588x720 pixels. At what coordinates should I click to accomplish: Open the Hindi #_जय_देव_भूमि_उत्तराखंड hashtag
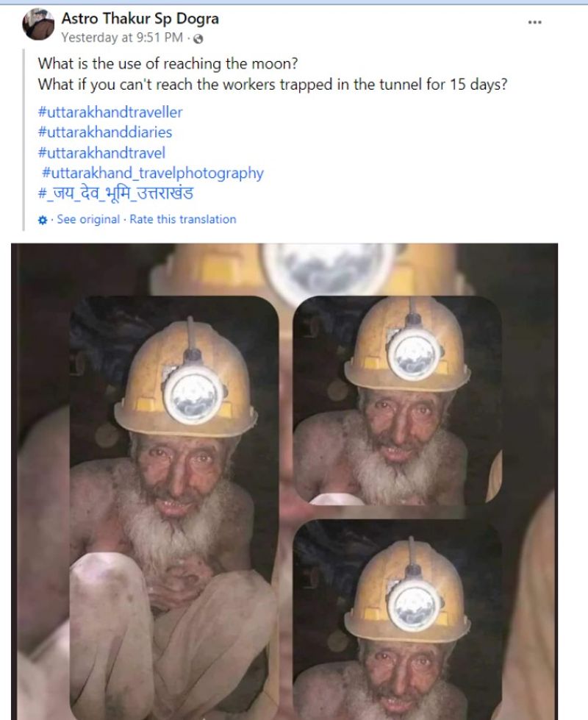pos(115,193)
